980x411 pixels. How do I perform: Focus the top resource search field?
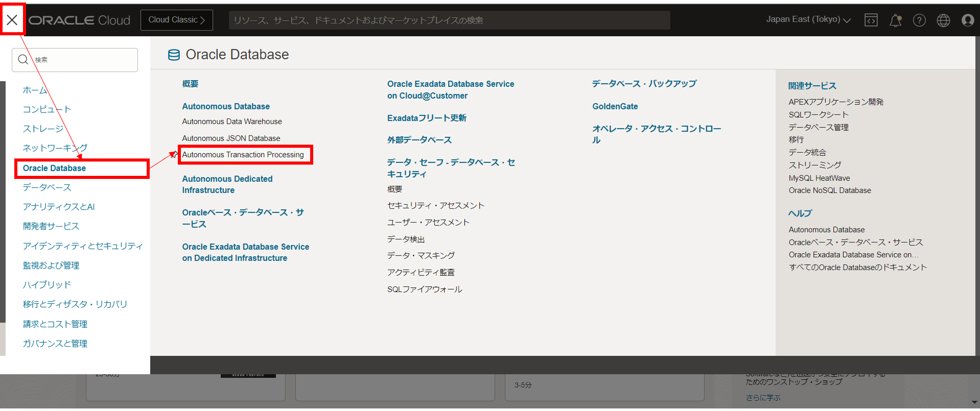click(450, 20)
